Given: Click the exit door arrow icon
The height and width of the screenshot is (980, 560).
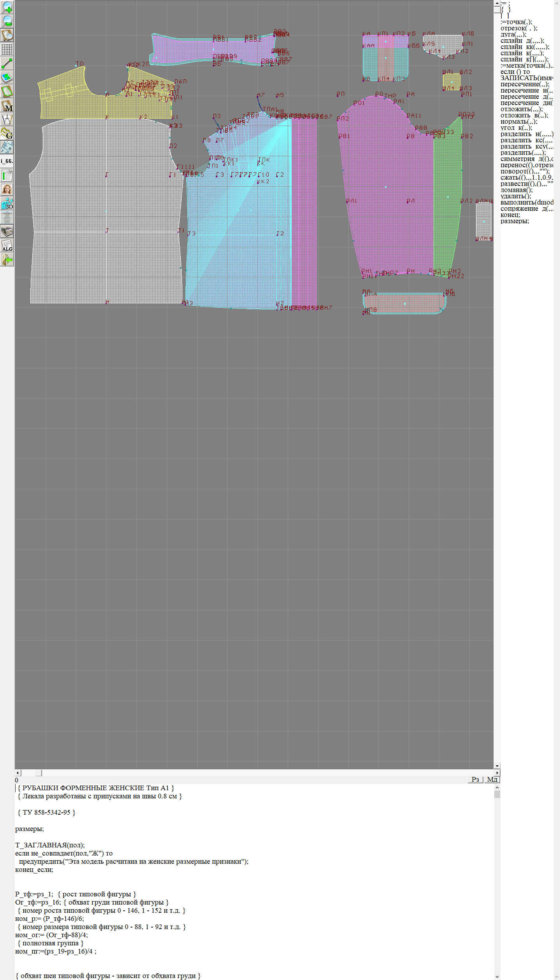Looking at the screenshot, I should pyautogui.click(x=7, y=259).
